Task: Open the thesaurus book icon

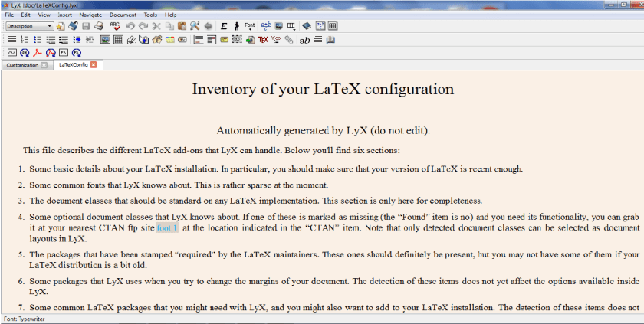Action: click(330, 40)
